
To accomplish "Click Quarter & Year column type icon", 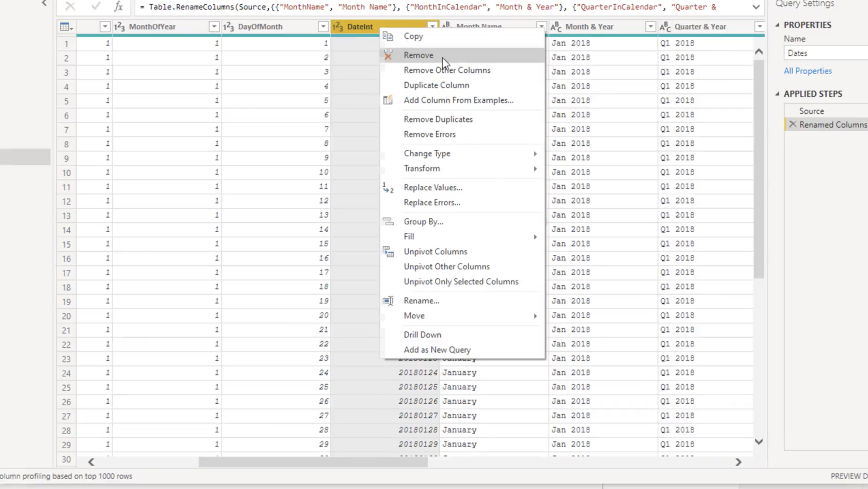I will (665, 27).
